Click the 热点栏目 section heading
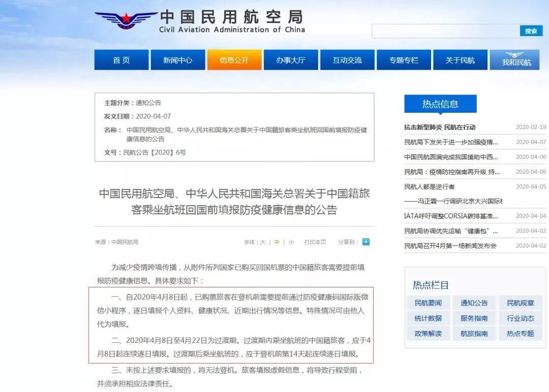 [431, 285]
